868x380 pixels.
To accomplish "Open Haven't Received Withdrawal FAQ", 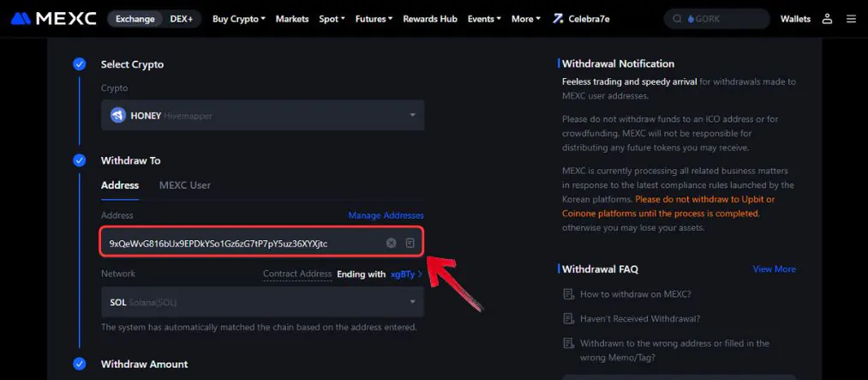I will point(640,318).
